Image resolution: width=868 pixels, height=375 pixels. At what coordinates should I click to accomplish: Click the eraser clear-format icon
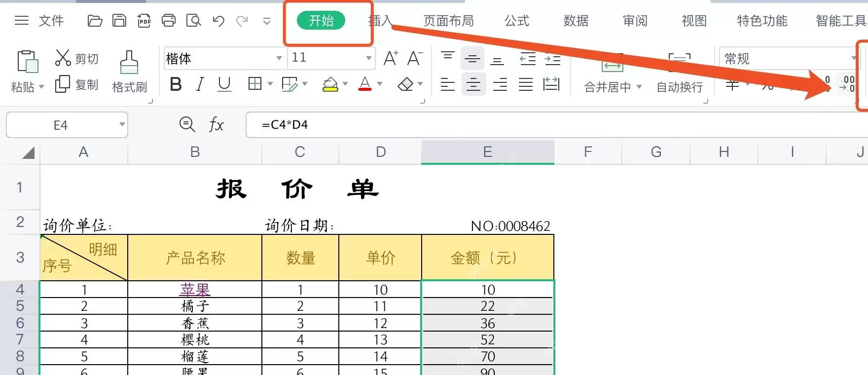point(405,84)
